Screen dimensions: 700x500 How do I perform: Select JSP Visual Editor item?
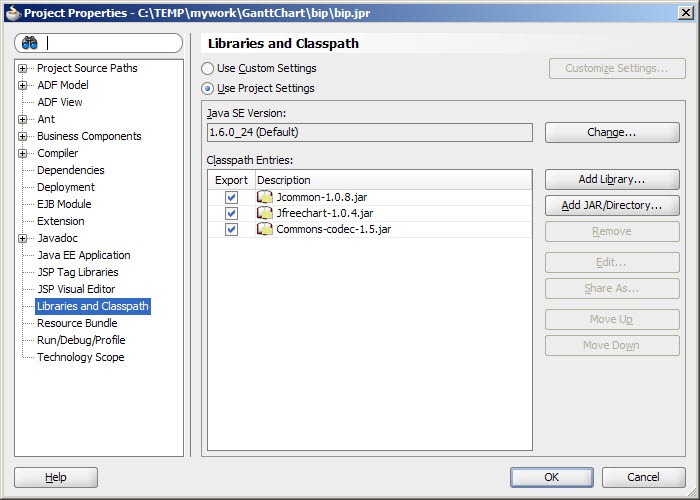click(x=76, y=289)
